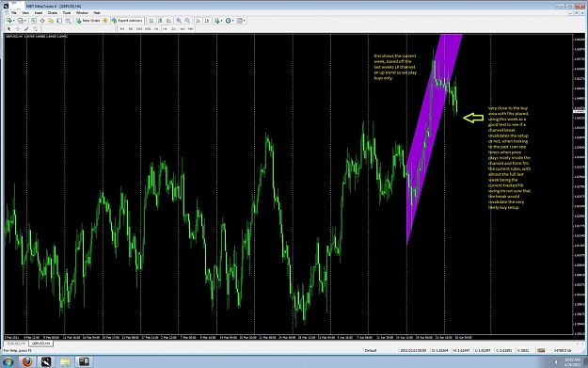Show the Market Watch window
This screenshot has height=368, width=588.
tap(34, 21)
